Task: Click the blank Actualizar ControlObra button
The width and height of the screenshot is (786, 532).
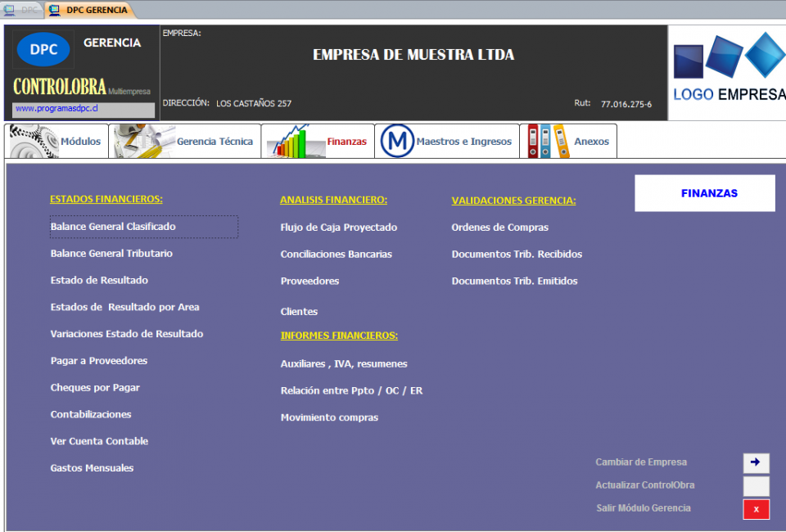Action: click(756, 486)
